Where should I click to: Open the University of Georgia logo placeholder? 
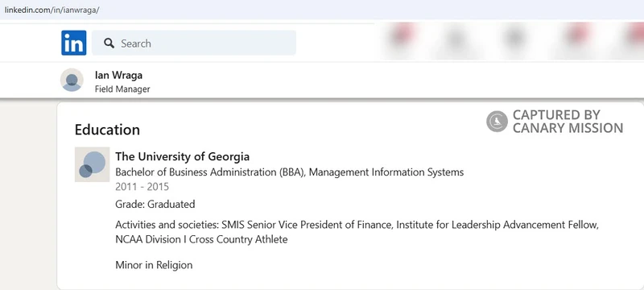tap(92, 164)
